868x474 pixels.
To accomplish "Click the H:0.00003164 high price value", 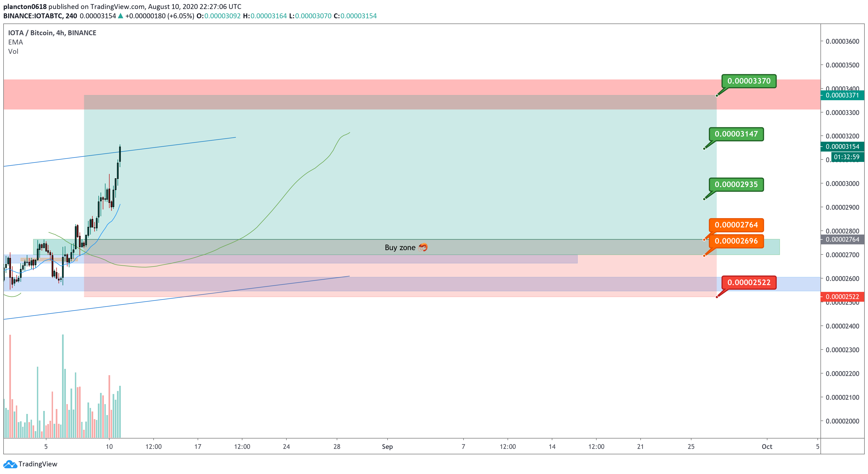I will (x=265, y=16).
